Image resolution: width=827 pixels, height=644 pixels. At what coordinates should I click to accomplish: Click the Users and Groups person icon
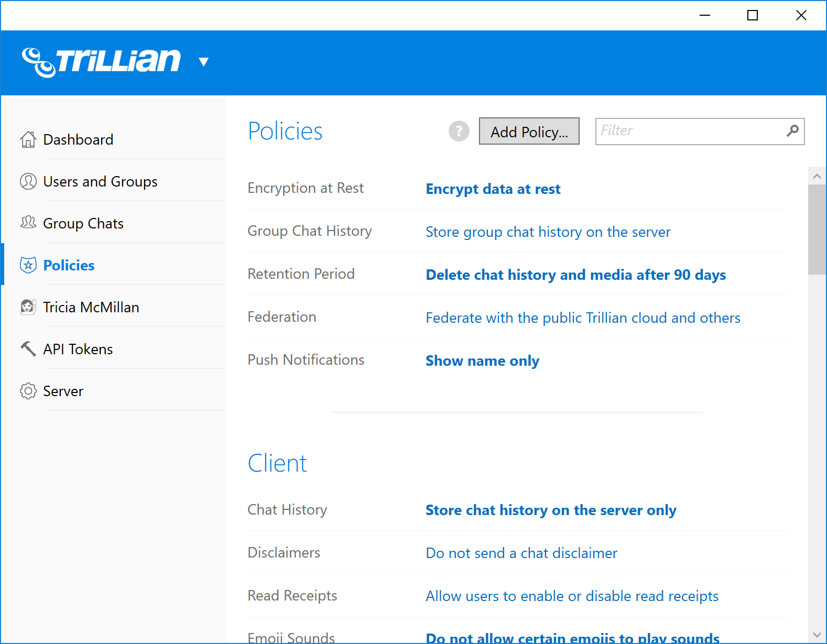28,181
